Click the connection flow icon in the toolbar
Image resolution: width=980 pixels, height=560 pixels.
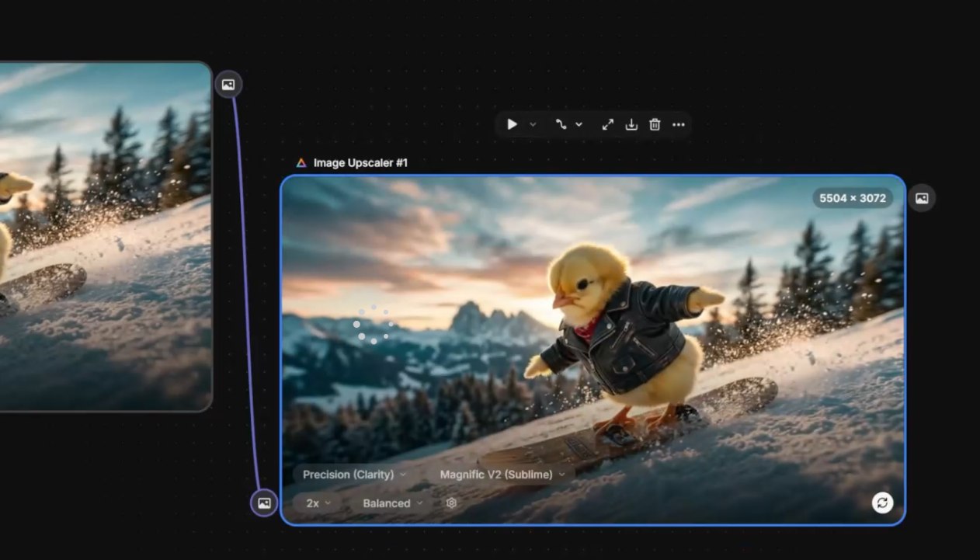pos(561,124)
